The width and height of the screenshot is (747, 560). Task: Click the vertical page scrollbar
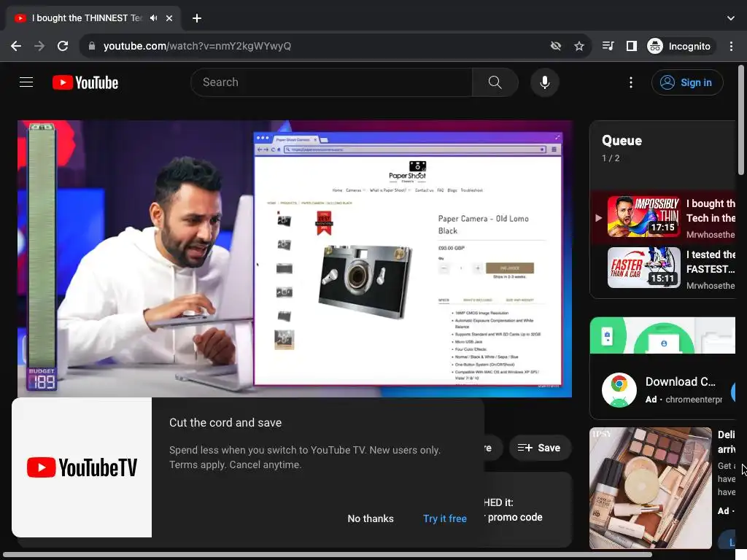tap(741, 120)
